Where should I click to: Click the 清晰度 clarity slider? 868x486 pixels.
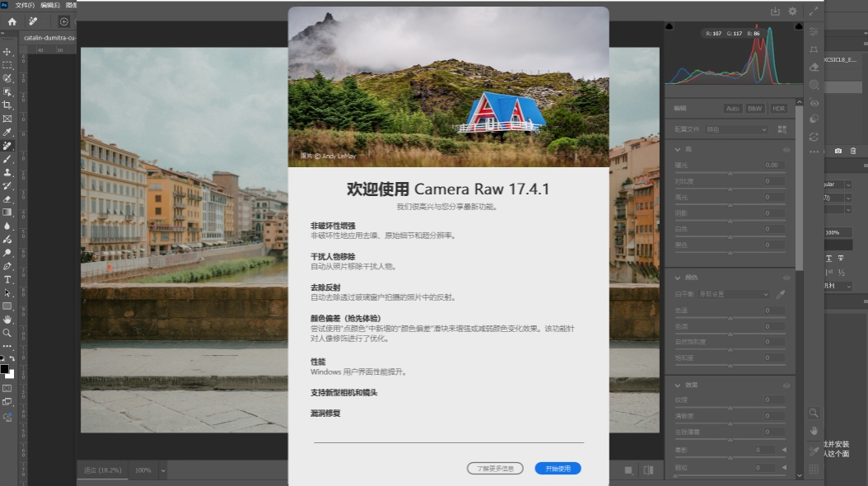(x=730, y=424)
